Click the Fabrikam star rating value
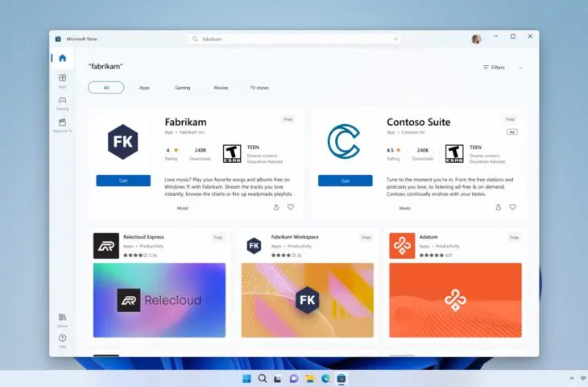This screenshot has height=387, width=588. click(x=172, y=150)
